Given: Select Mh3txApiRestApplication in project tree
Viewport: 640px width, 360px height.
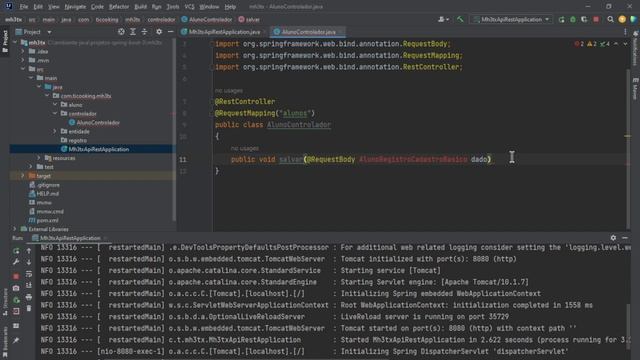Looking at the screenshot, I should tap(99, 149).
